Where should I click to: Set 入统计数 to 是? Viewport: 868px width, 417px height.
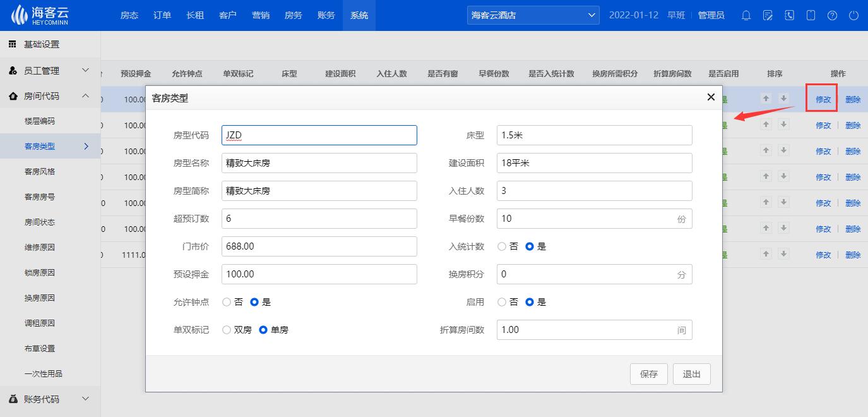(530, 246)
